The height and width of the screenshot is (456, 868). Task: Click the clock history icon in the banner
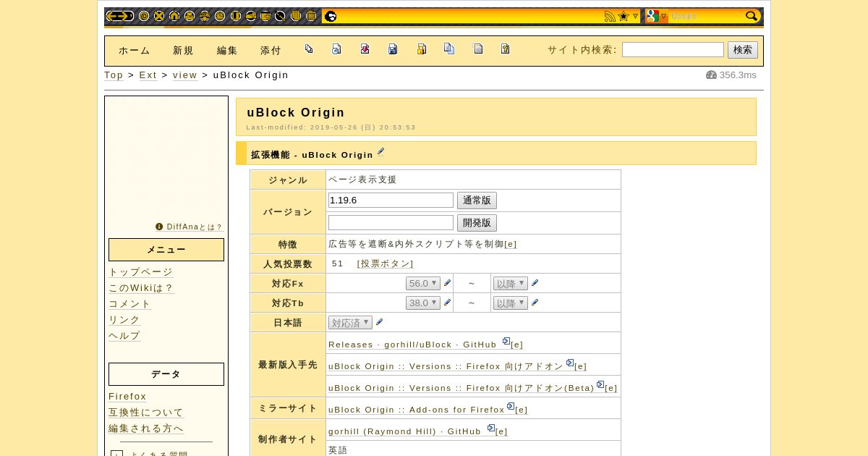[x=220, y=16]
